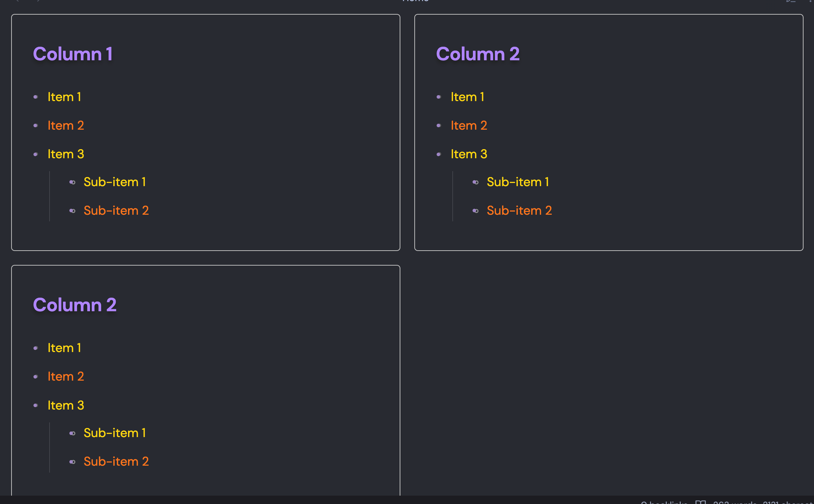Toggle reading view with the status bar book icon
Screen dimensions: 814x504
[x=700, y=502]
